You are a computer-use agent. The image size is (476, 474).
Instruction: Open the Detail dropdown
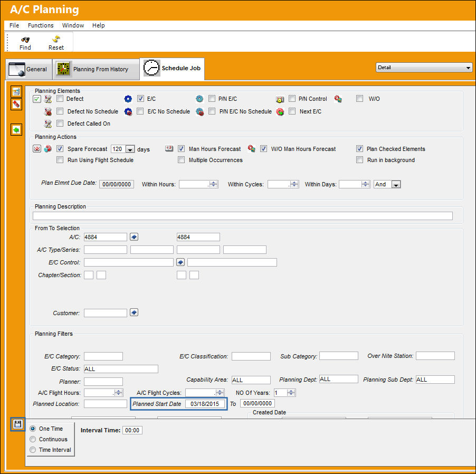point(424,68)
